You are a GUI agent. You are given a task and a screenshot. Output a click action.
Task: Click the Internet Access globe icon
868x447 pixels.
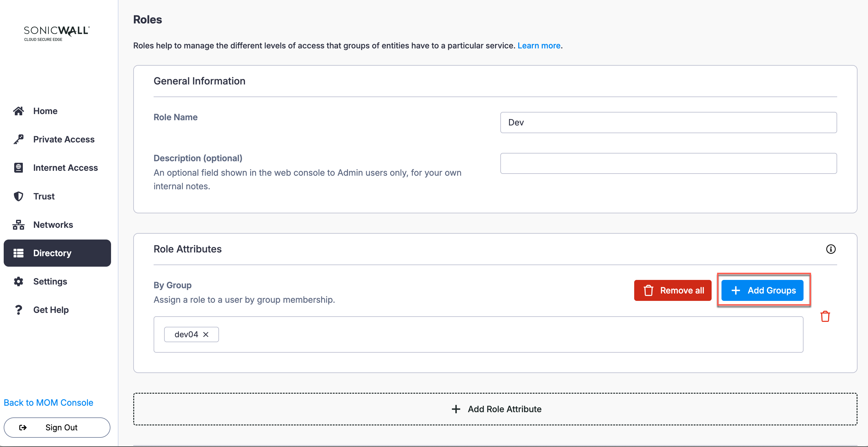(19, 167)
